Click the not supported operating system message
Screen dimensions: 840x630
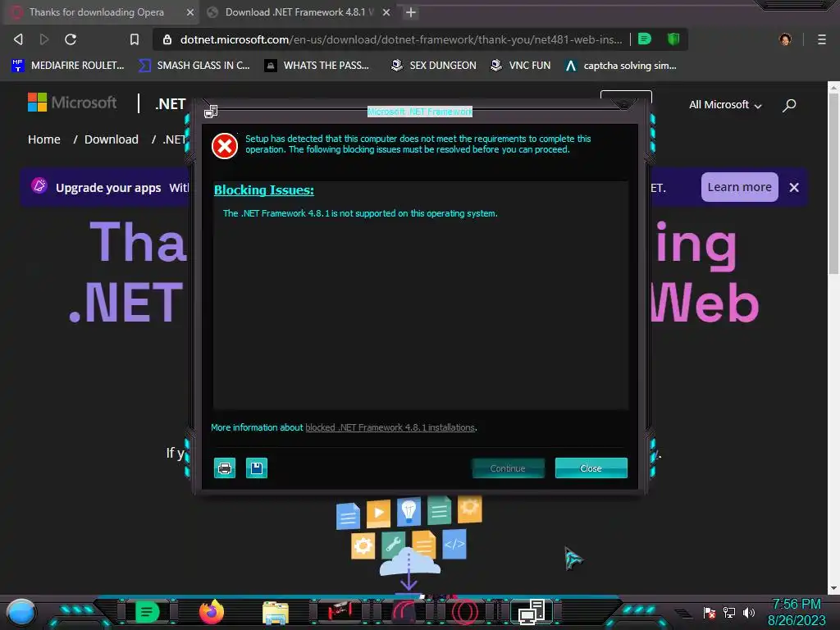point(360,213)
